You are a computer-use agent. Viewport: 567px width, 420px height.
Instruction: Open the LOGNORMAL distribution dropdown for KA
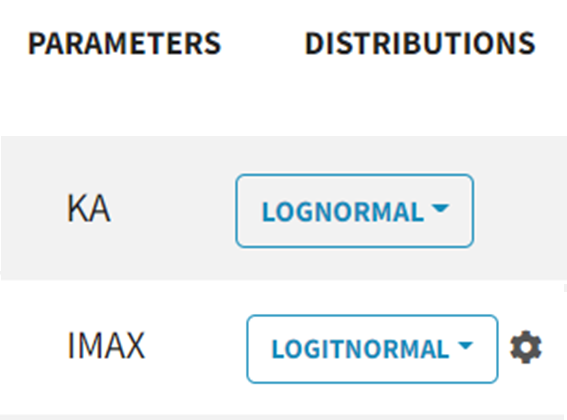pyautogui.click(x=354, y=211)
